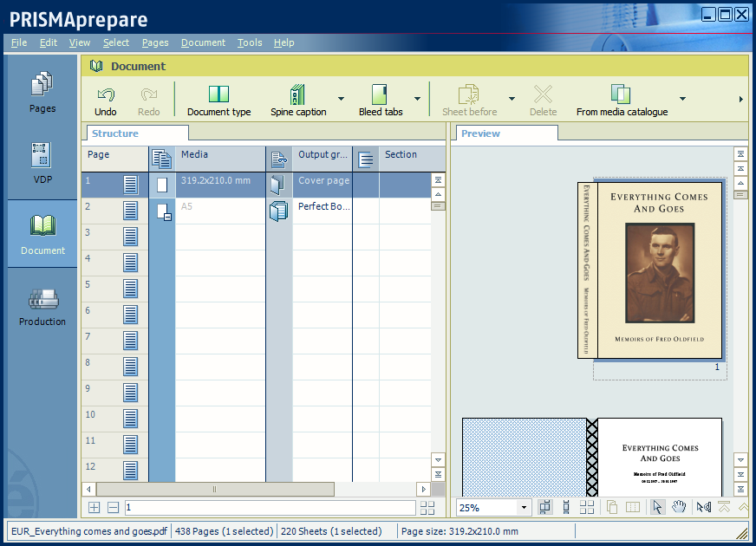Switch to the Production workspace
756x546 pixels.
click(42, 307)
